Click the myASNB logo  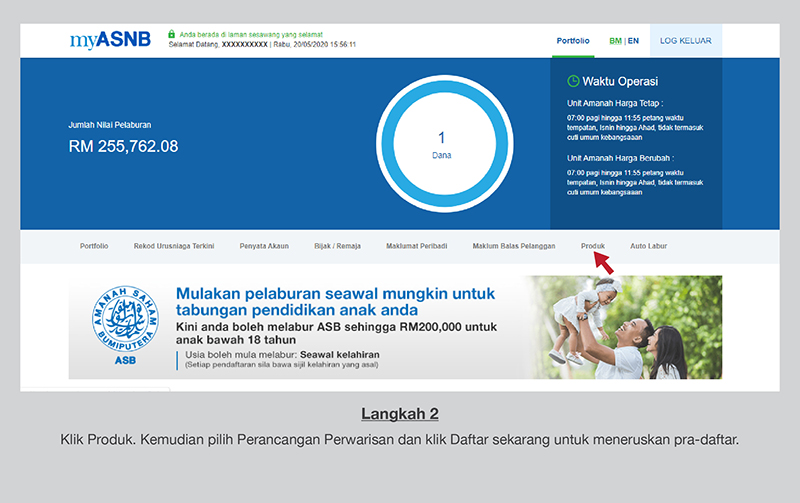[x=109, y=41]
